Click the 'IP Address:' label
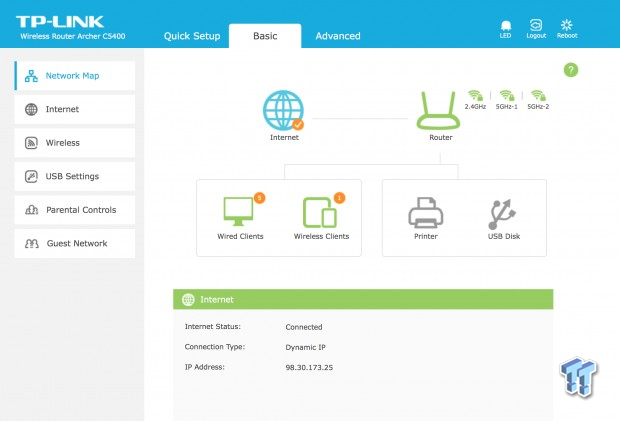 204,367
